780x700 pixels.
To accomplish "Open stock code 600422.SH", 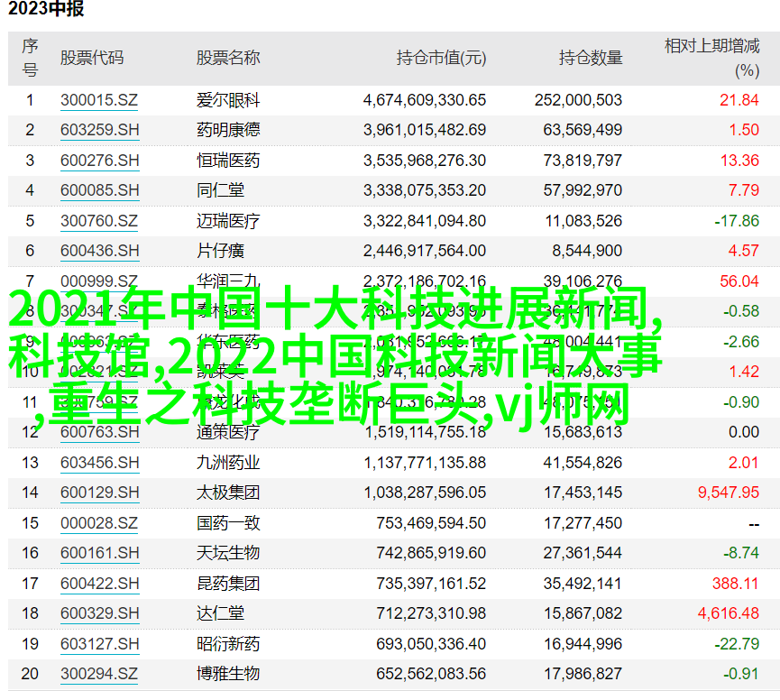I will point(100,583).
